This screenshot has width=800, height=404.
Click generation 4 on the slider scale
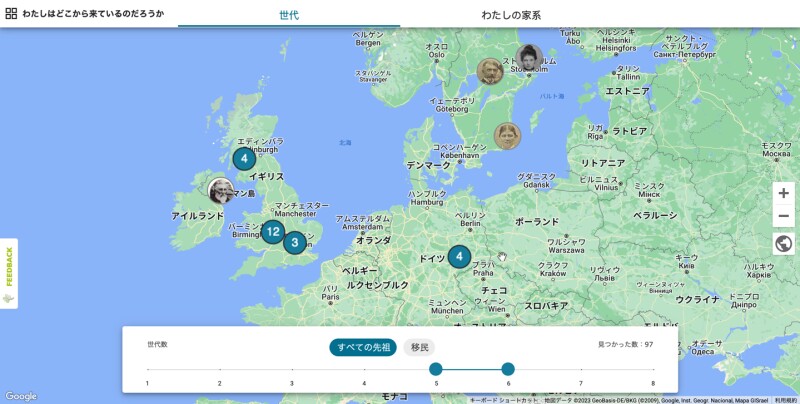click(x=364, y=383)
